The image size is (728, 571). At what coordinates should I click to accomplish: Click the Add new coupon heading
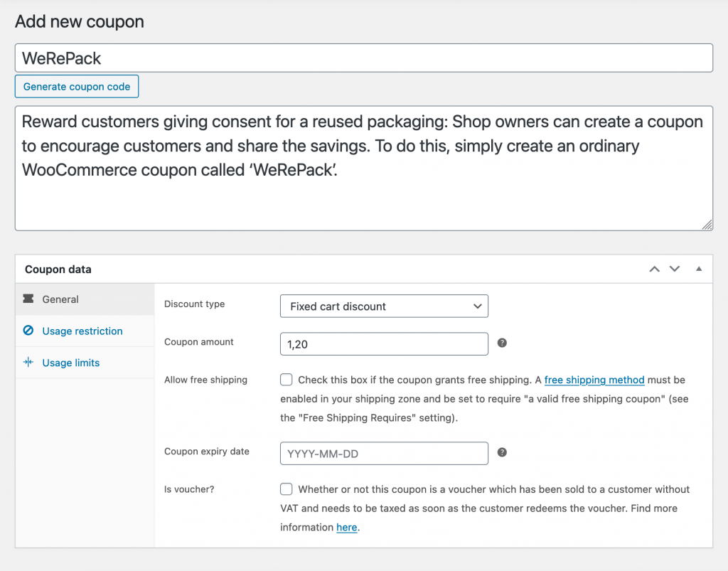[x=80, y=22]
